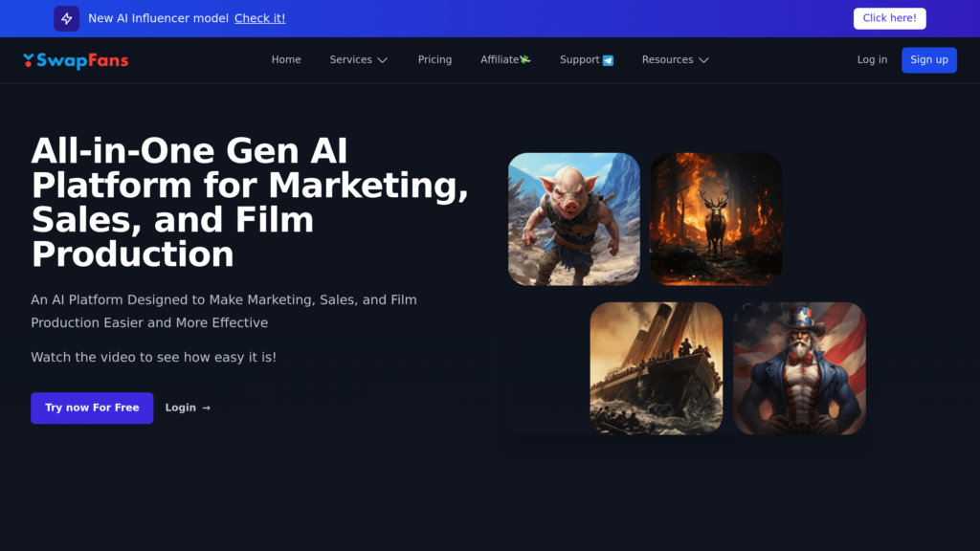Open the Services menu chevron

point(383,60)
